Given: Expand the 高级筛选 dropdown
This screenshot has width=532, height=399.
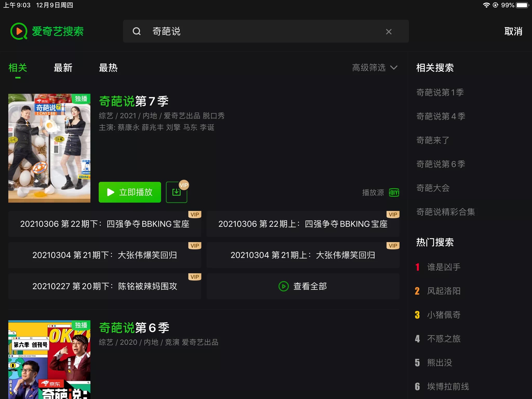Looking at the screenshot, I should point(375,68).
